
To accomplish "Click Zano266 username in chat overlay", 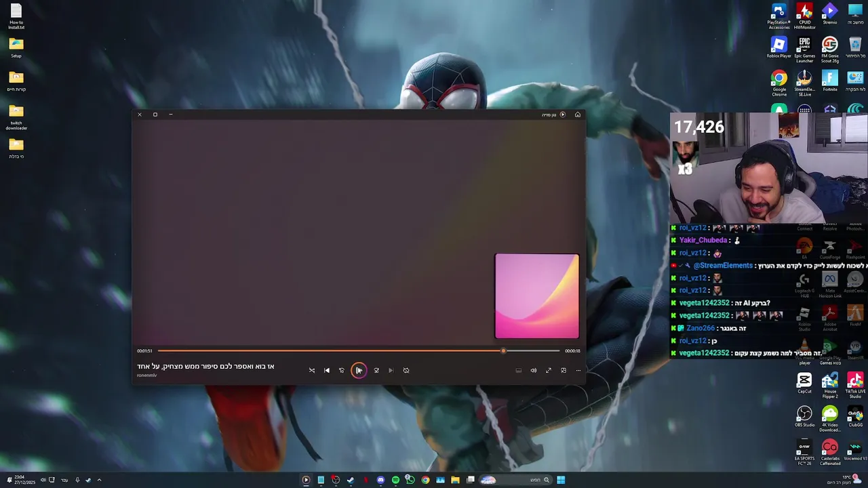I will tap(701, 328).
